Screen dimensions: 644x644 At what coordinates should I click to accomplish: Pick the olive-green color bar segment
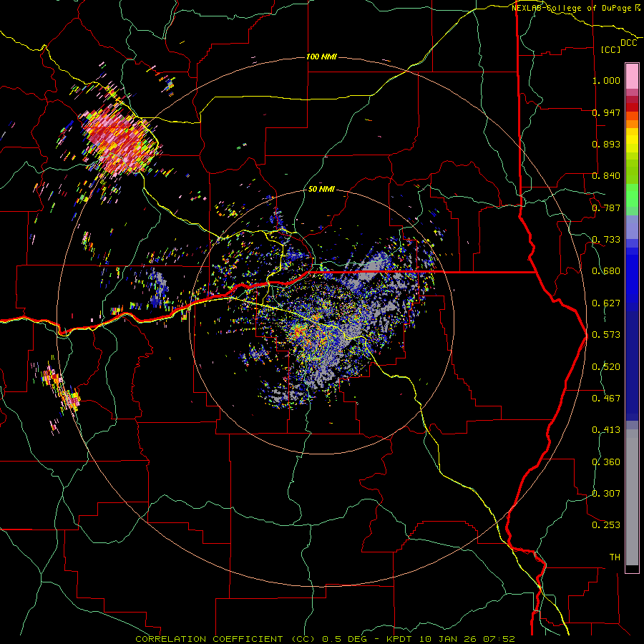click(x=632, y=171)
